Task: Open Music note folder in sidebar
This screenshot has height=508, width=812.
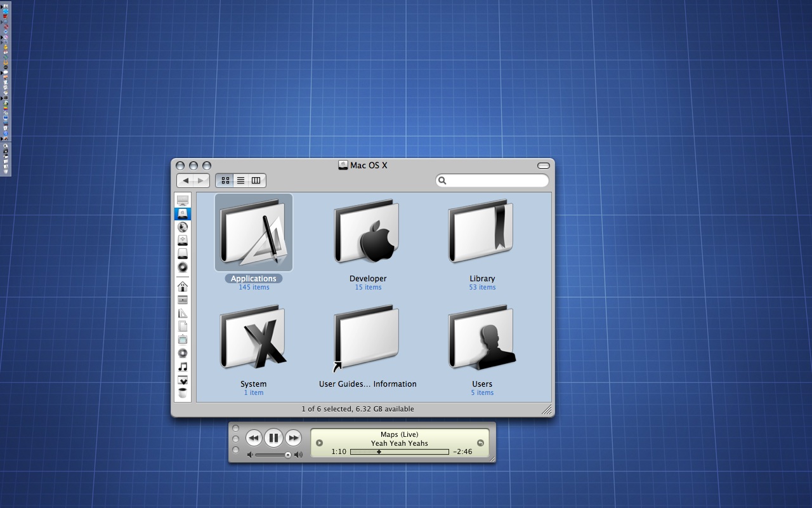Action: (183, 366)
